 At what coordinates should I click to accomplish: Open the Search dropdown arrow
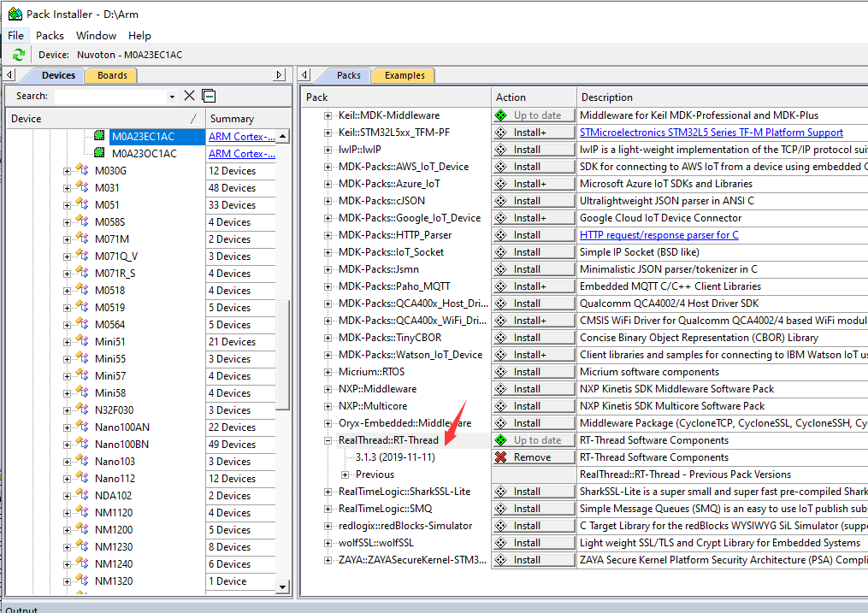tap(172, 97)
